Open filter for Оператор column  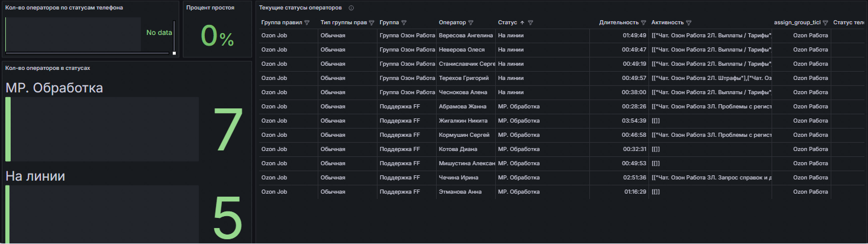click(x=471, y=23)
